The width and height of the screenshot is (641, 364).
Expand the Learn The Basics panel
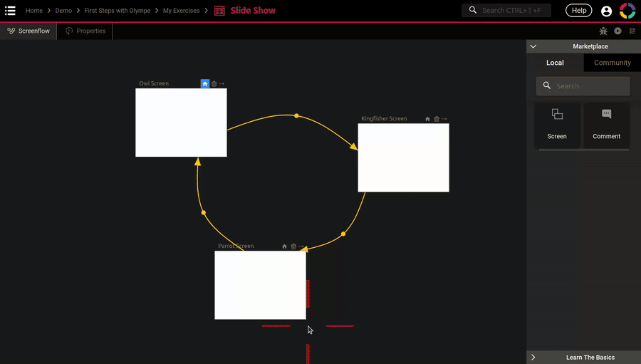click(533, 357)
